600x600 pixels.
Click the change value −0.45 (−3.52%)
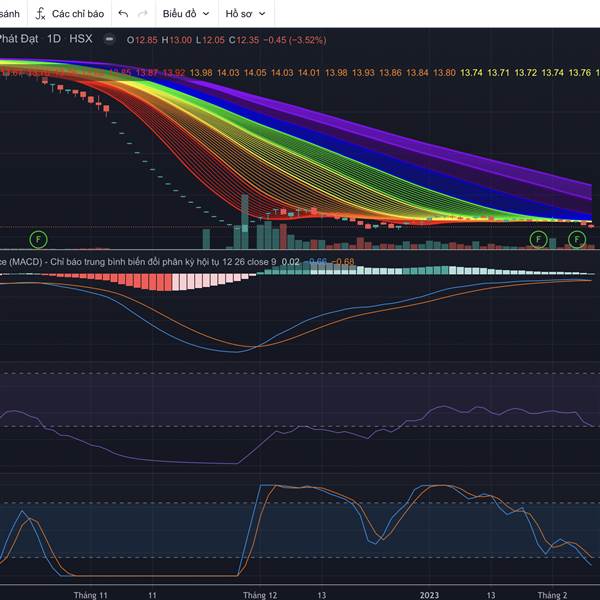point(295,40)
